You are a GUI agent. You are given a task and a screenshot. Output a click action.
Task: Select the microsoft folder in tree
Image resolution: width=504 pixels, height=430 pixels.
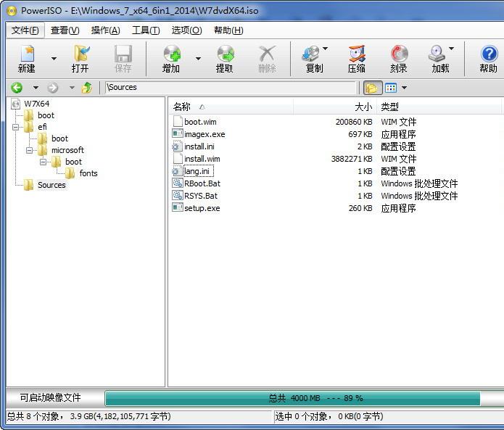pos(67,150)
